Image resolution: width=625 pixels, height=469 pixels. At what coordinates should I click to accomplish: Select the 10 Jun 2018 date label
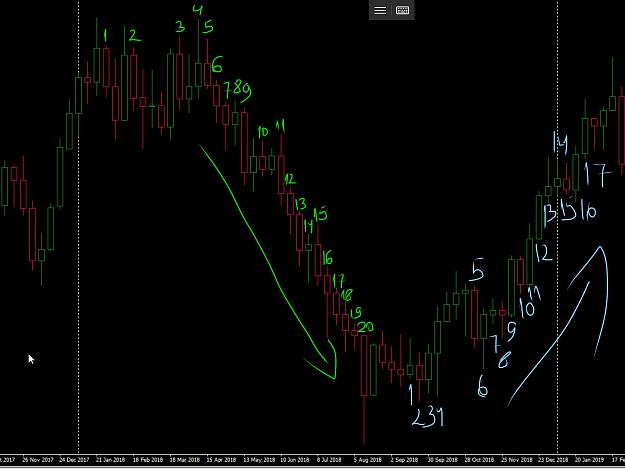[294, 460]
